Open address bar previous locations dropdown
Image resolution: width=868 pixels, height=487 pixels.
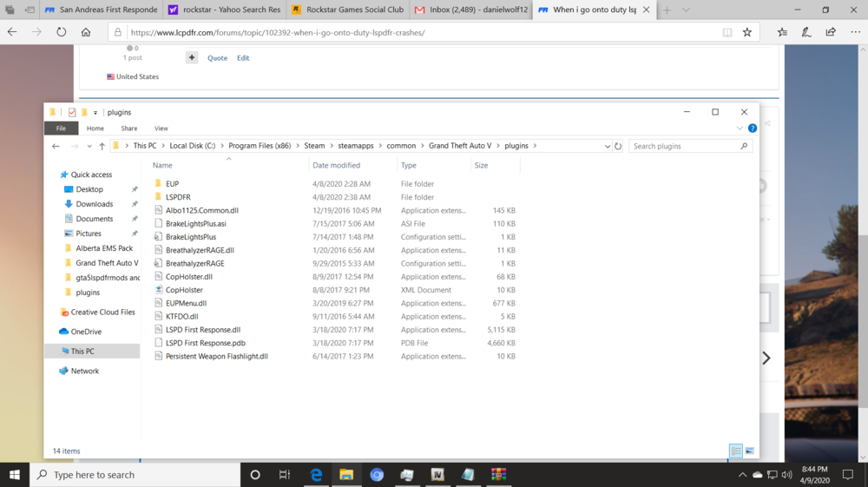608,146
